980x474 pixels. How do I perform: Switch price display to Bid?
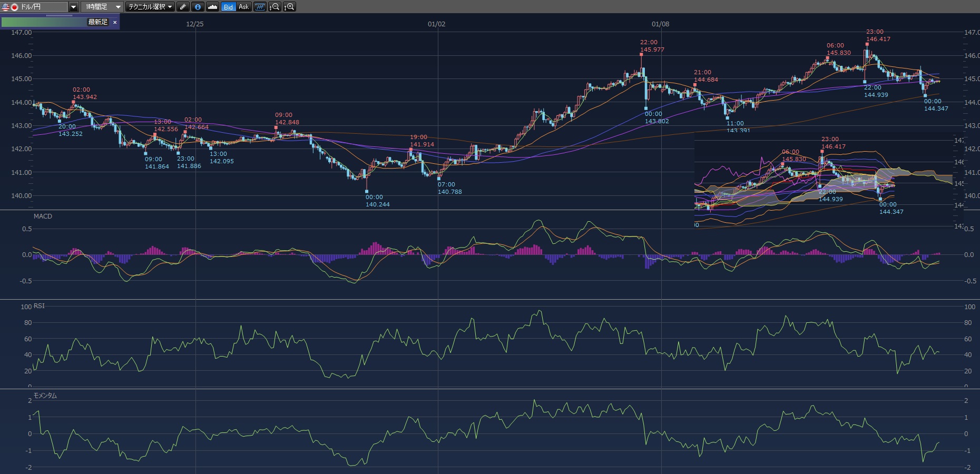click(x=228, y=7)
